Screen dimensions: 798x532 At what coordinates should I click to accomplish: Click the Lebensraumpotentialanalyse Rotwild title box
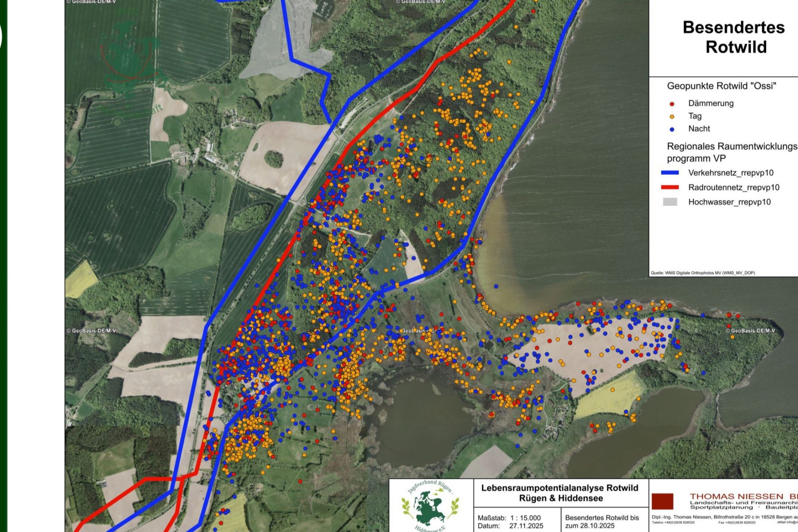(559, 493)
